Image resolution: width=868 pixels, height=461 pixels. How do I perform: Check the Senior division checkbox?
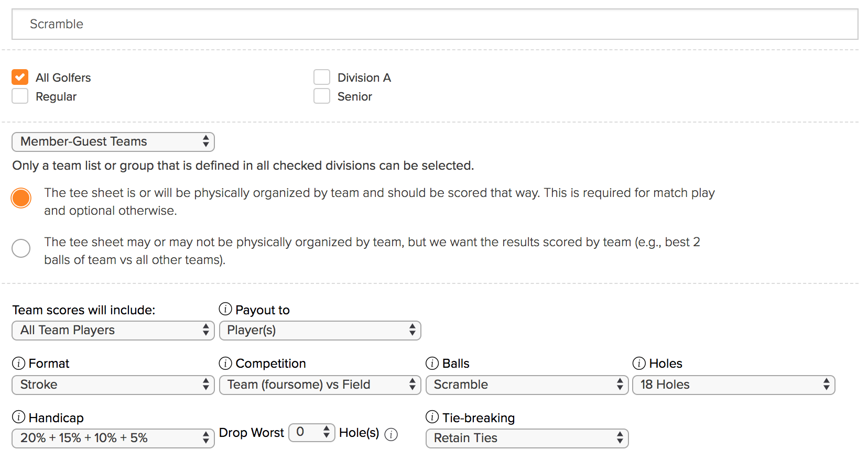tap(322, 96)
